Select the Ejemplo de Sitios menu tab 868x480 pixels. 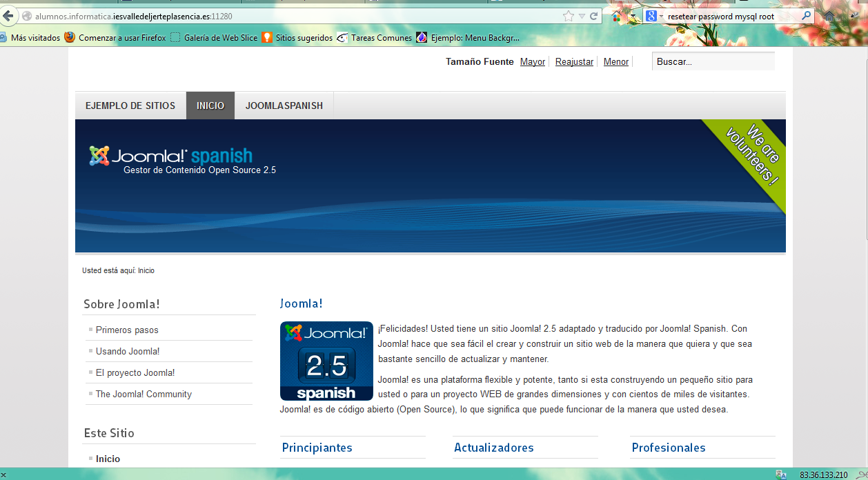coord(130,106)
